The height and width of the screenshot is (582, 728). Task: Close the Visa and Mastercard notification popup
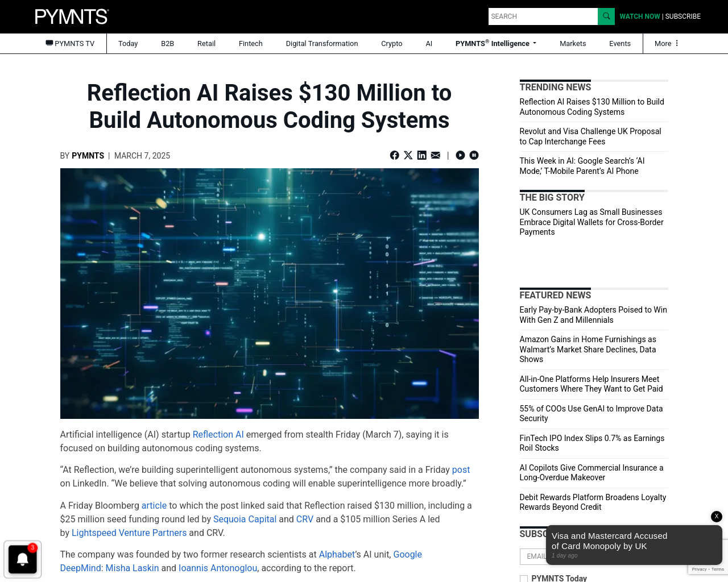pos(717,516)
